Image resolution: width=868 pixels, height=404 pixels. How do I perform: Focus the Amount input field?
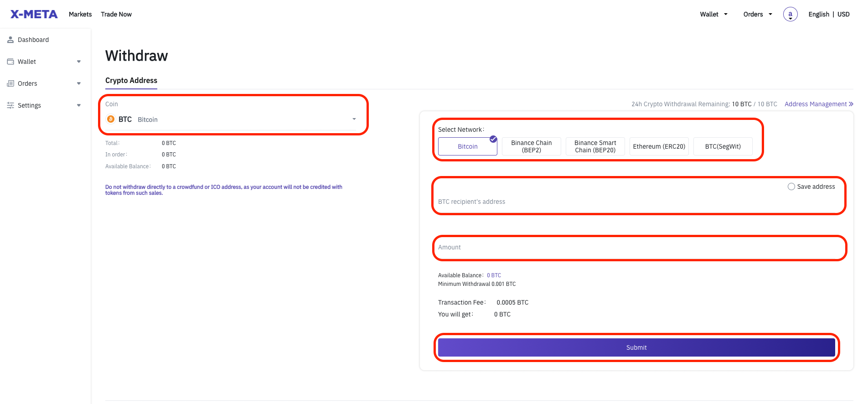(636, 247)
